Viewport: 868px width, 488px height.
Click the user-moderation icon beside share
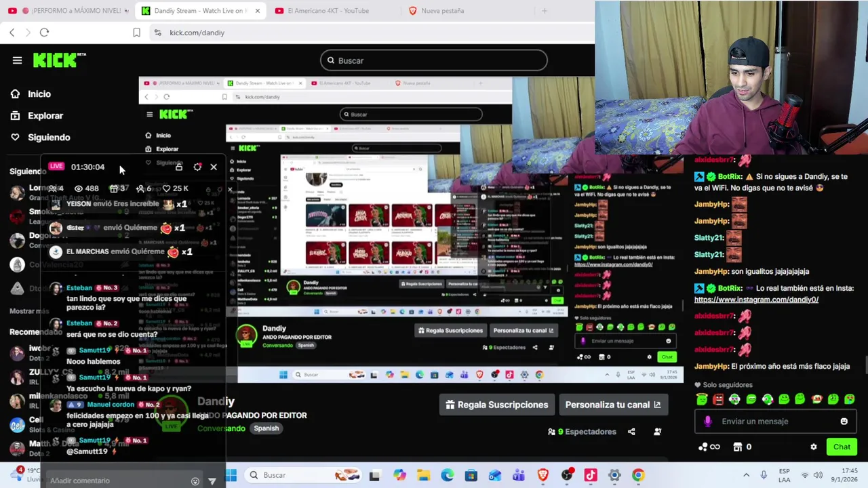pyautogui.click(x=657, y=432)
